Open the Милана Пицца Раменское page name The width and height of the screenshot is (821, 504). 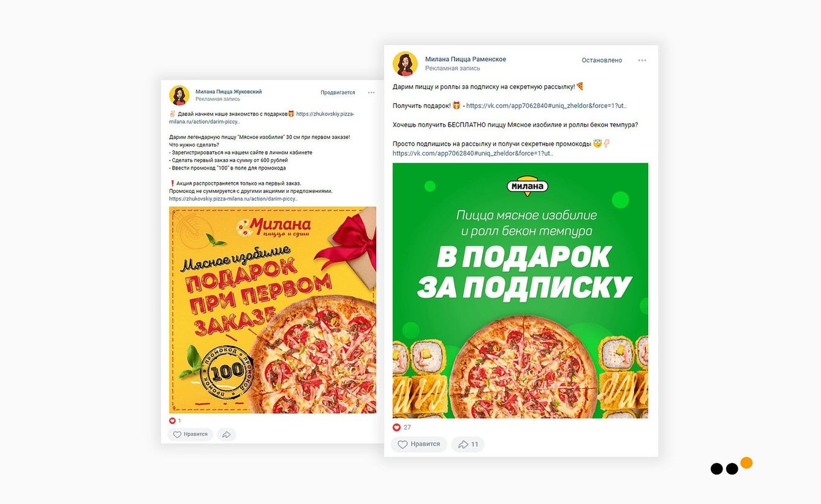tap(466, 59)
